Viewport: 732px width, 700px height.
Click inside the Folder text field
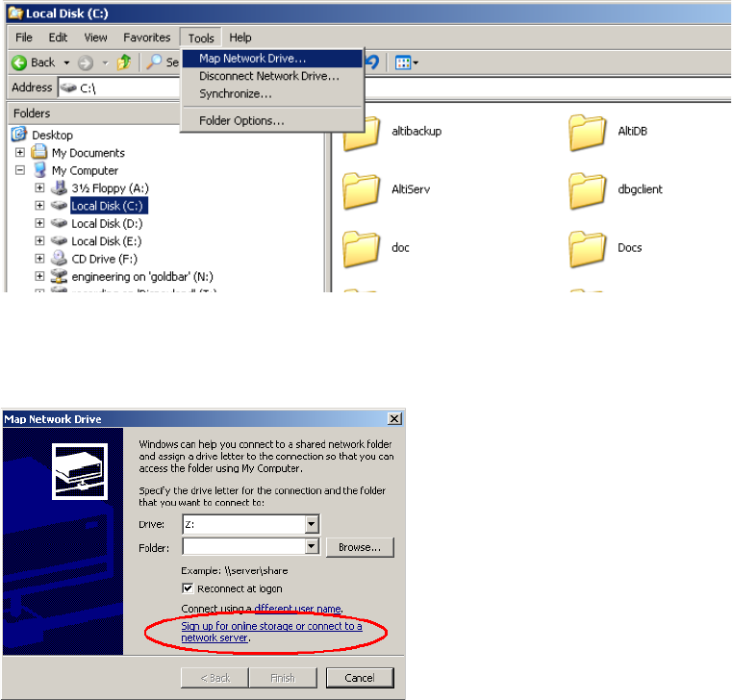coord(243,546)
